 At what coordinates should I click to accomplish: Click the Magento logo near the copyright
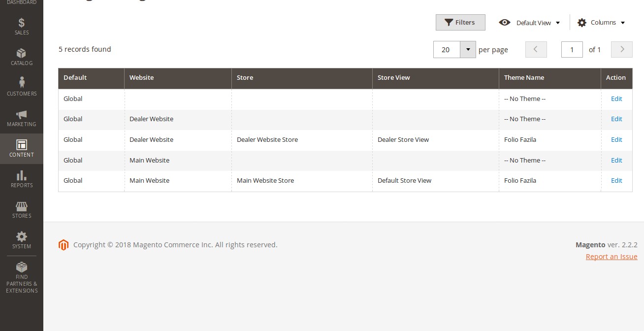pos(64,244)
